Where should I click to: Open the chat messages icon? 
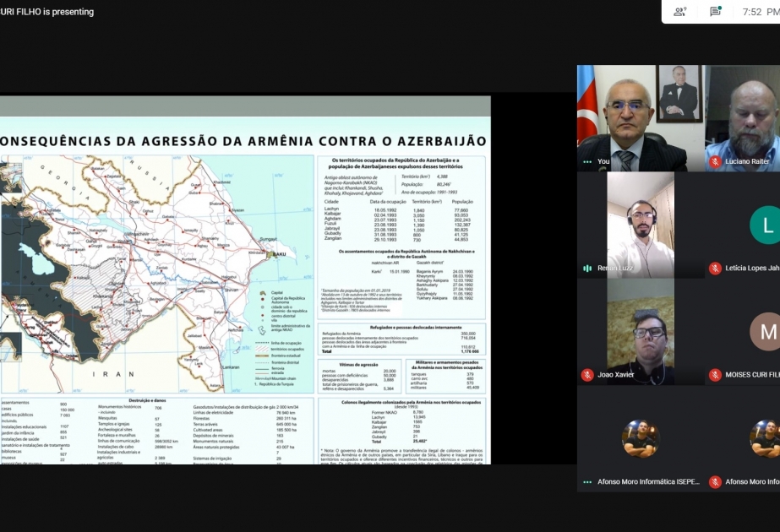[x=715, y=11]
